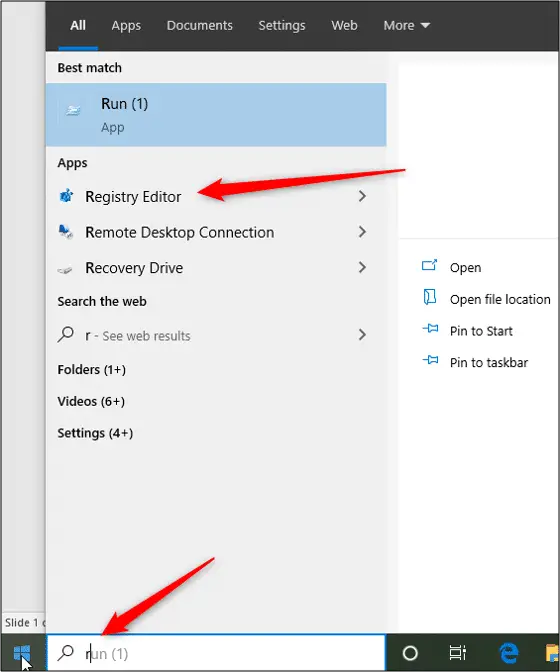Switch to the Web search tab
The width and height of the screenshot is (560, 672).
point(344,25)
